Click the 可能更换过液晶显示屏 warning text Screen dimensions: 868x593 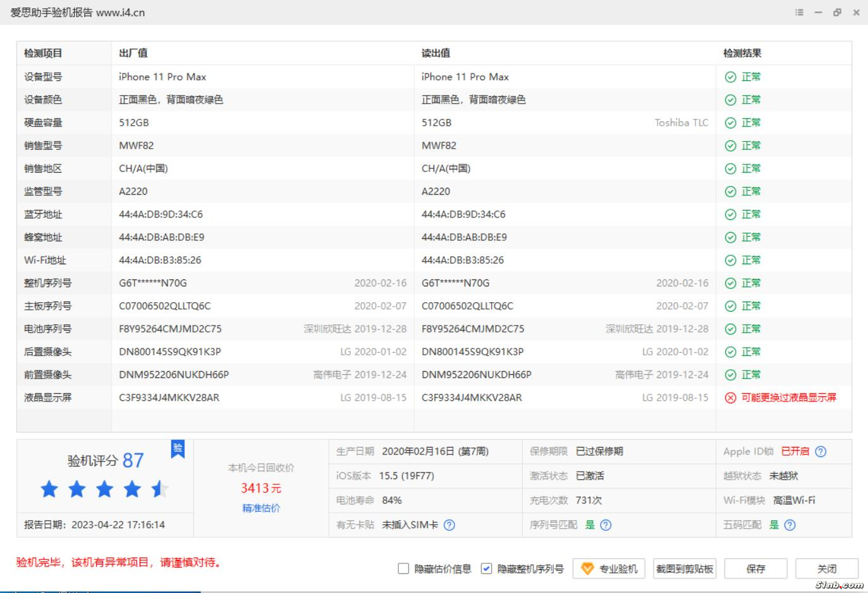(x=788, y=398)
